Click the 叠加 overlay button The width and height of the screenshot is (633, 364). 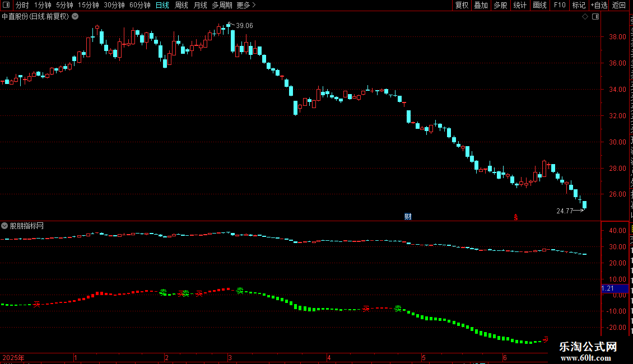click(481, 5)
